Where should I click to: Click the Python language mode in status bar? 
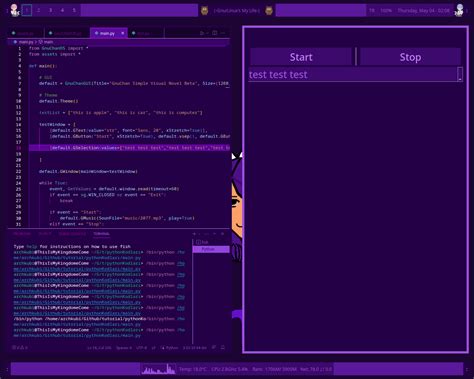tap(170, 348)
